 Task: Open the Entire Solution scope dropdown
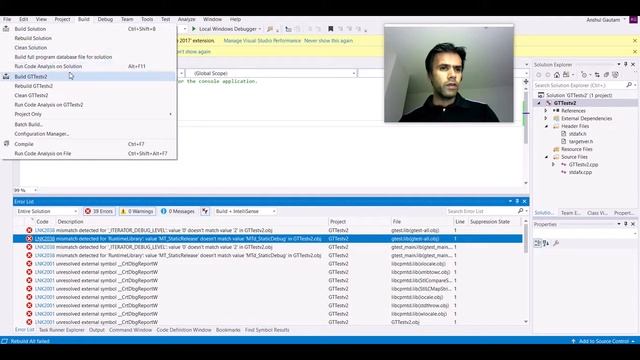click(x=47, y=211)
